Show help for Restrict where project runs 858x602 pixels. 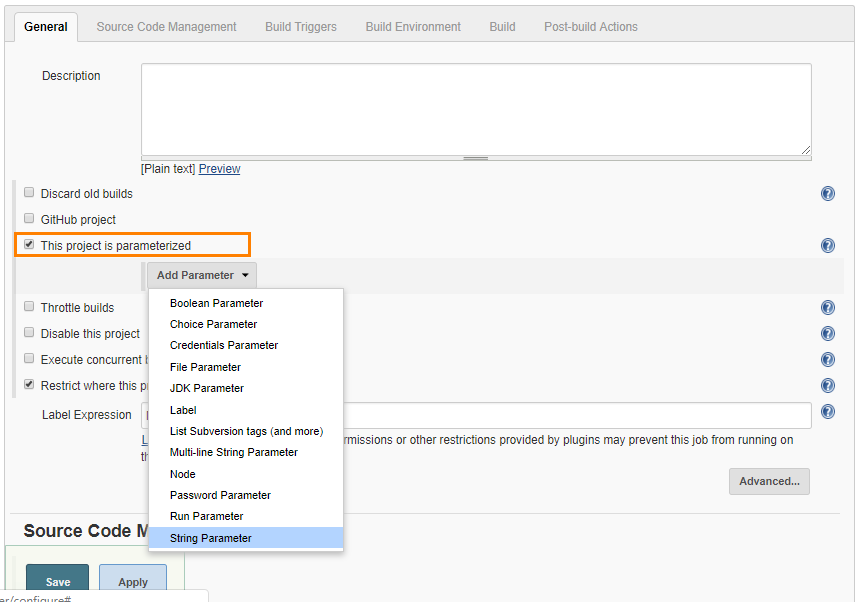827,385
